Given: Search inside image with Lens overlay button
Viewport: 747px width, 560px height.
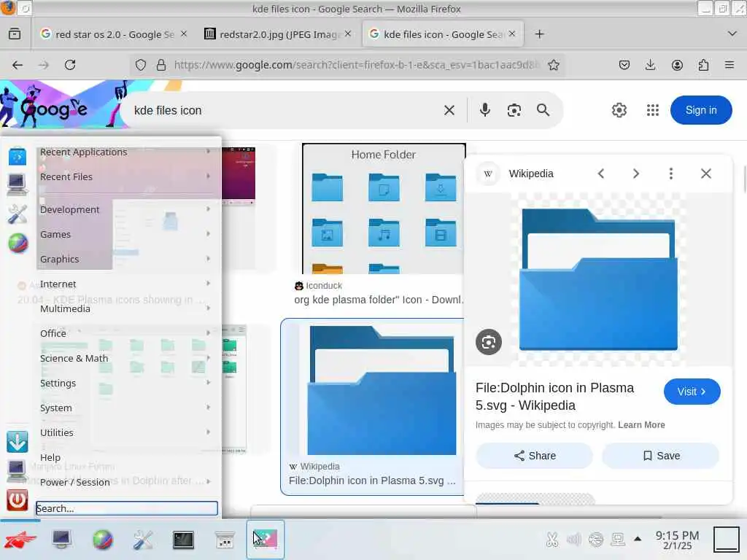Looking at the screenshot, I should (489, 342).
